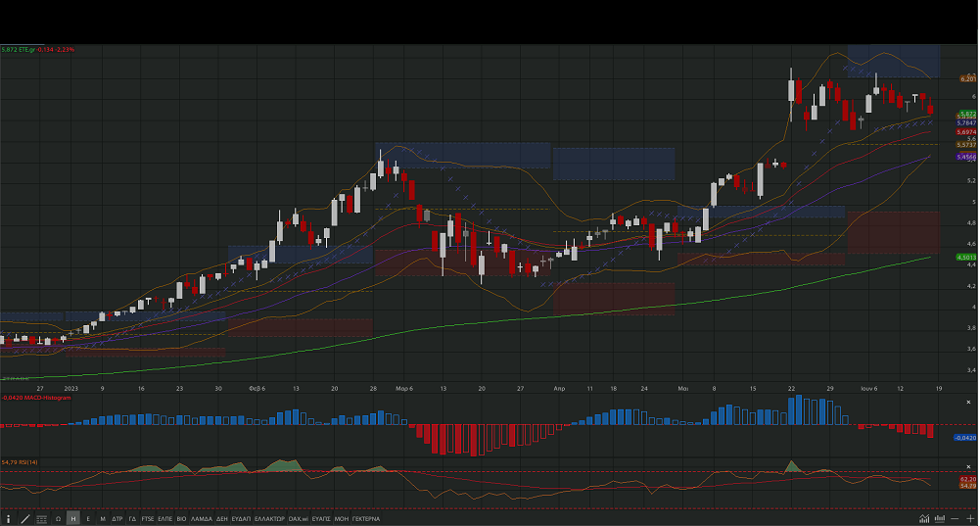Click the 54,79 RSI value tag
Viewport: 980px width, 526px height.
968,485
